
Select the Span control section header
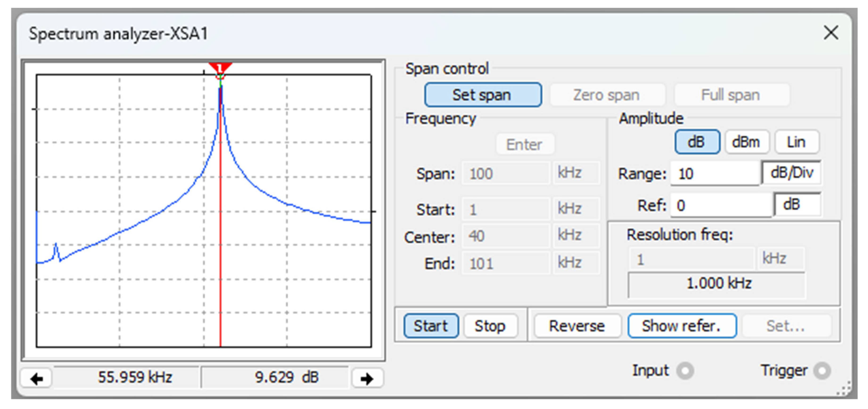pos(448,68)
